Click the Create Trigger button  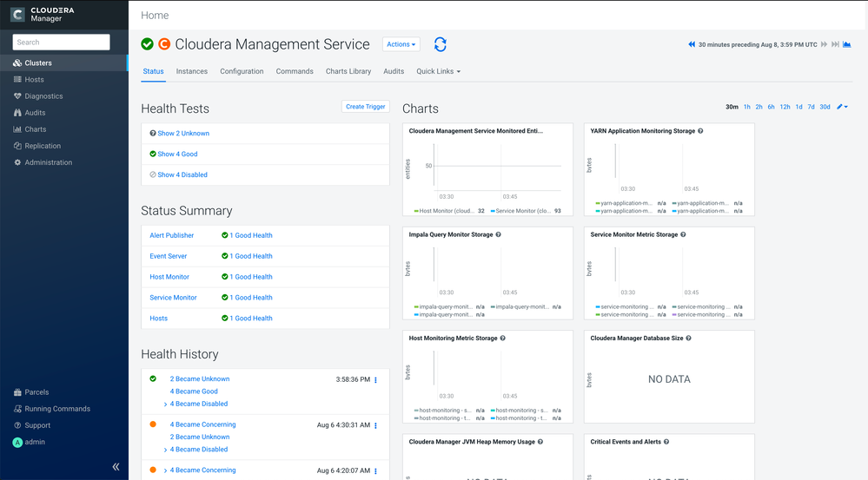pyautogui.click(x=365, y=107)
